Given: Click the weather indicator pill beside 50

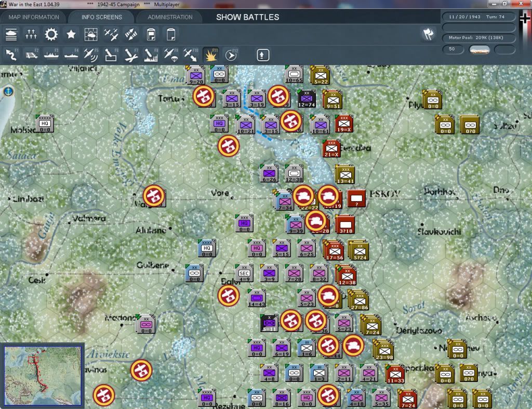Looking at the screenshot, I should point(479,49).
